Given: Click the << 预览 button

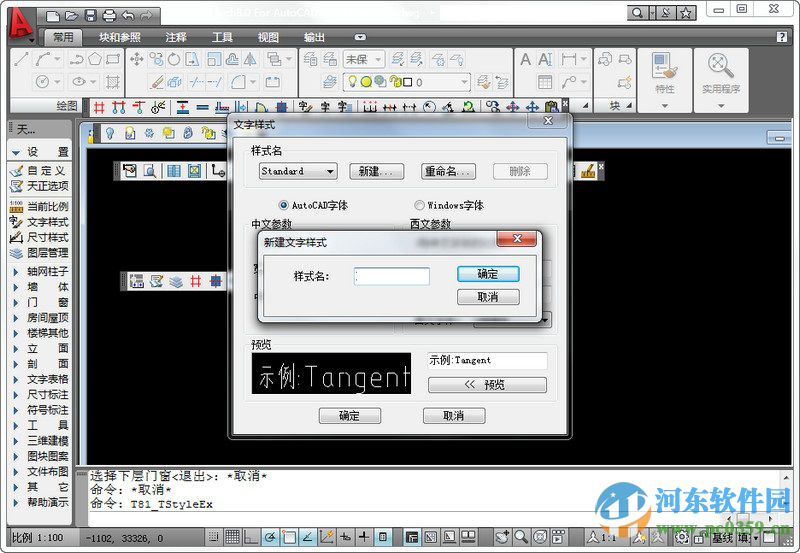Looking at the screenshot, I should pos(487,385).
